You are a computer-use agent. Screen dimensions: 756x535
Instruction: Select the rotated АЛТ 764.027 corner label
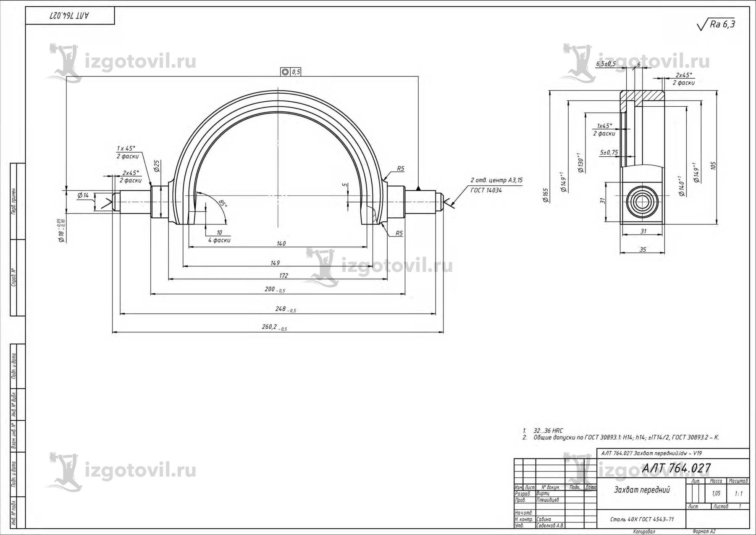point(69,16)
